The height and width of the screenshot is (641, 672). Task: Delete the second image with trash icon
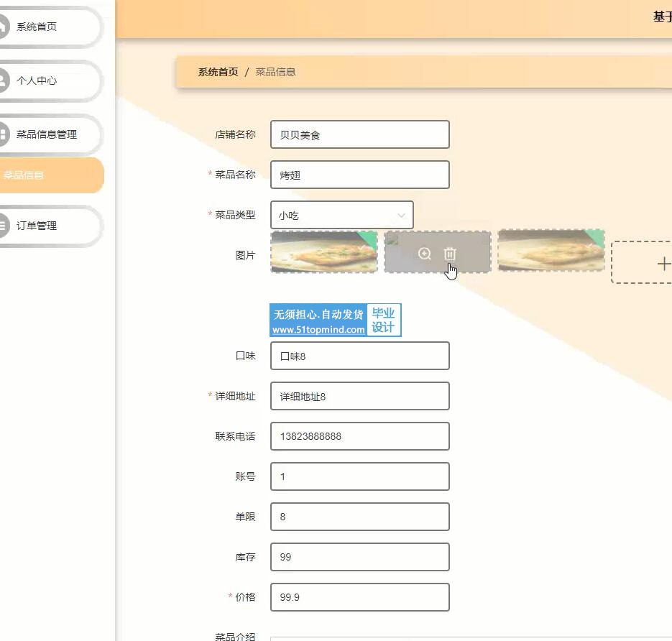(450, 254)
